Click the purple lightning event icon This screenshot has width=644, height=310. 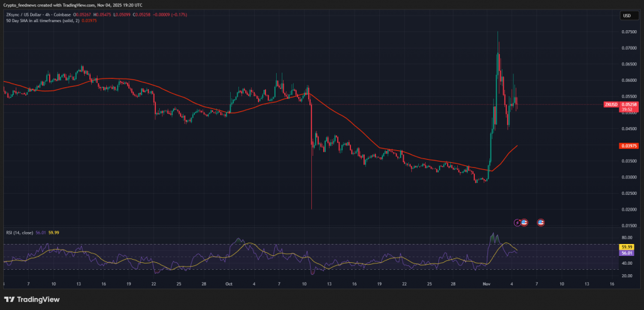(518, 223)
